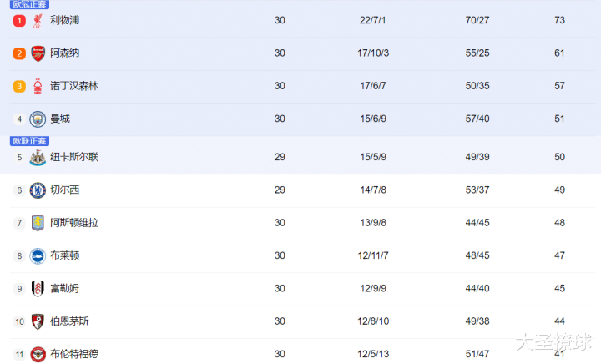Click the Liverpool club crest
The height and width of the screenshot is (364, 601).
tap(38, 21)
